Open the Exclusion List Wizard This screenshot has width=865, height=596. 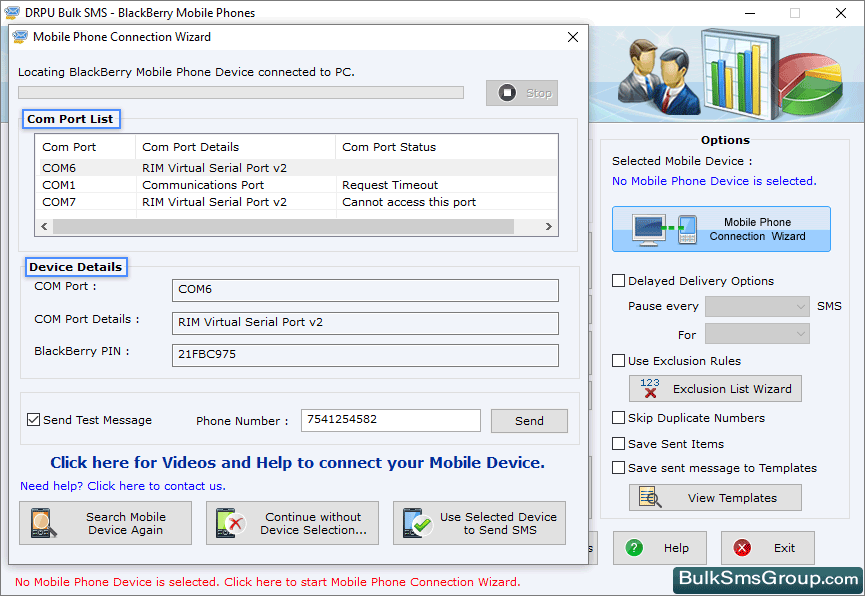tap(715, 389)
